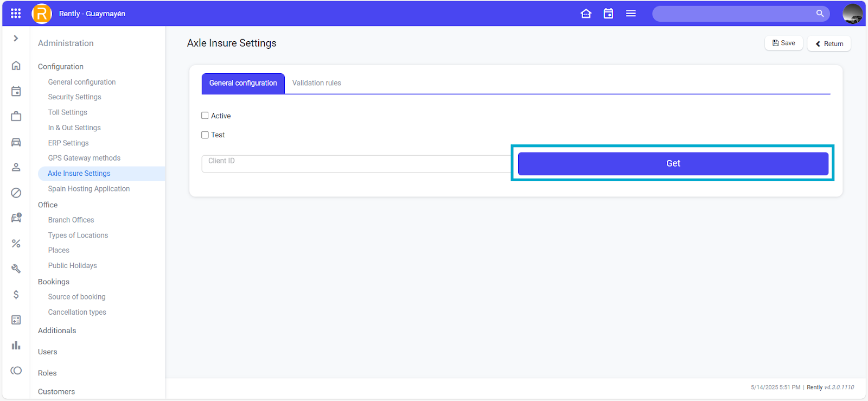Click the wrench maintenance icon in sidebar
This screenshot has height=401, width=868.
16,269
